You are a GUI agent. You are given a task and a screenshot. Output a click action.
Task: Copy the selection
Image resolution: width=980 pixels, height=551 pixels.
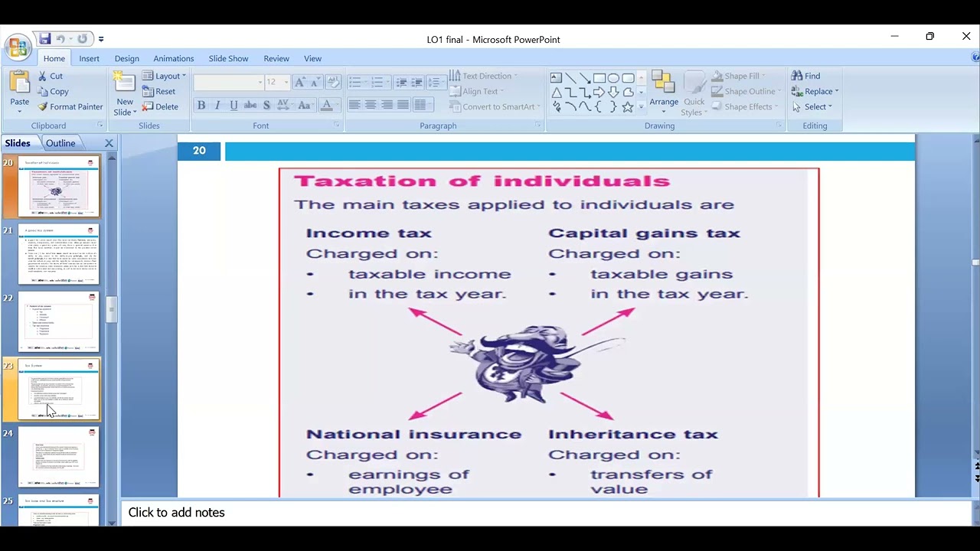[x=53, y=91]
